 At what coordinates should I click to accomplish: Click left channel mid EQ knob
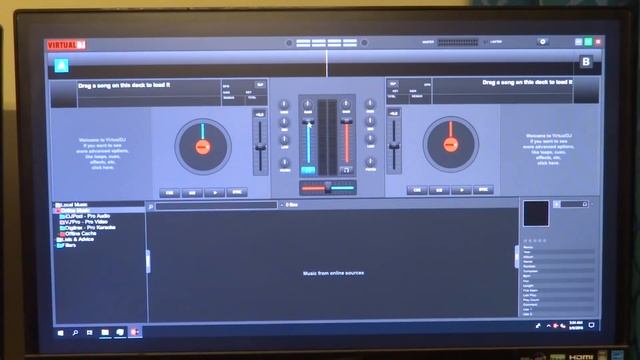tap(284, 122)
